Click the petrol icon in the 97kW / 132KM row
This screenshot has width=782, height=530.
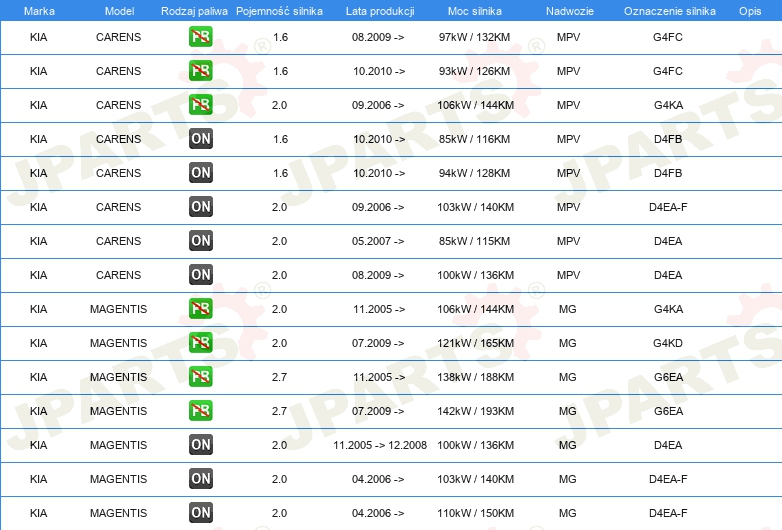(200, 37)
